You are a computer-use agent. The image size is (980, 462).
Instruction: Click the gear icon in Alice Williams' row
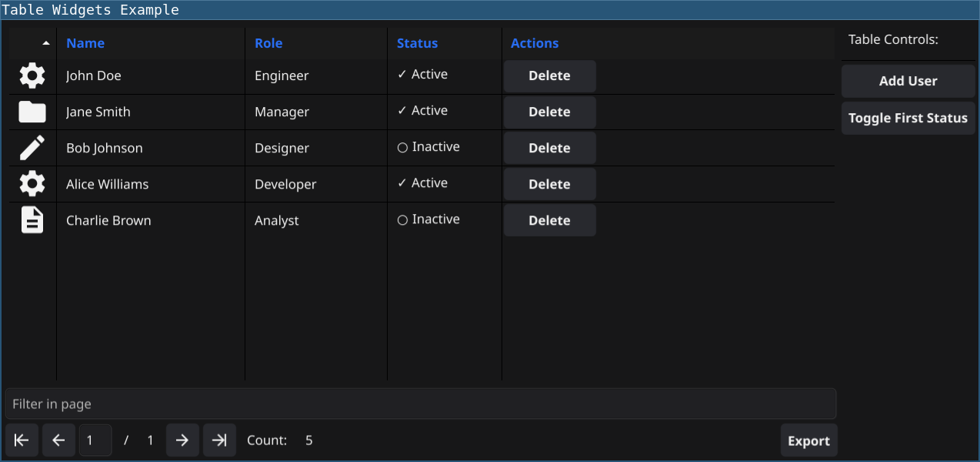click(32, 184)
